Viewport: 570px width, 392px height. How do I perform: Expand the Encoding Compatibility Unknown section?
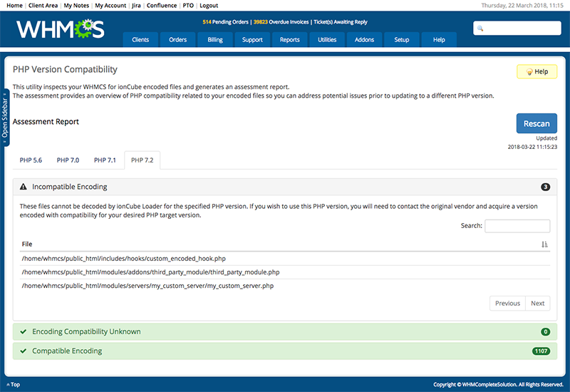284,331
